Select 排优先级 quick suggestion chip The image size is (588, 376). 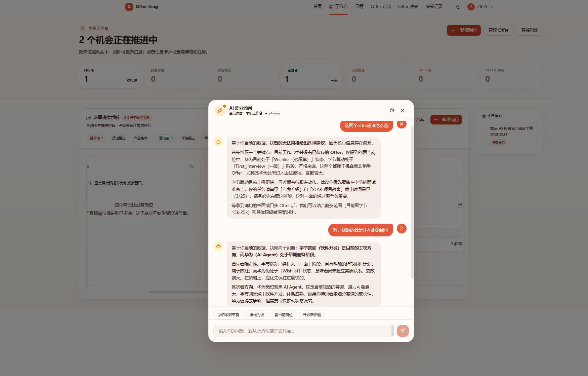click(257, 315)
